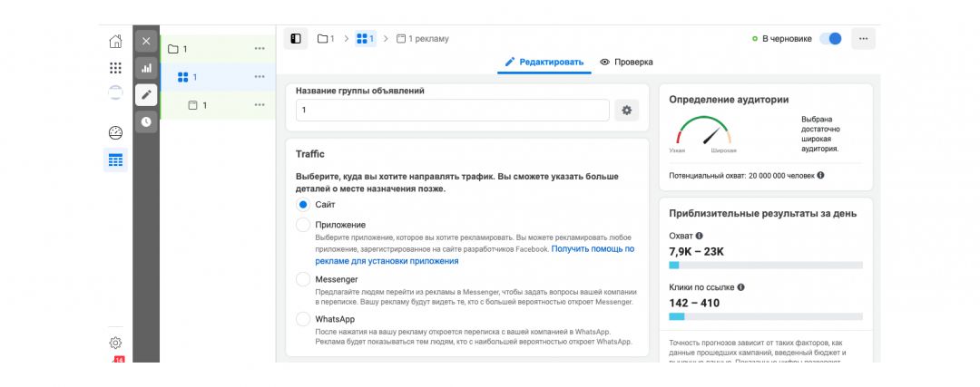This screenshot has width=980, height=387.
Task: Open the all tools grid menu
Action: [x=115, y=68]
